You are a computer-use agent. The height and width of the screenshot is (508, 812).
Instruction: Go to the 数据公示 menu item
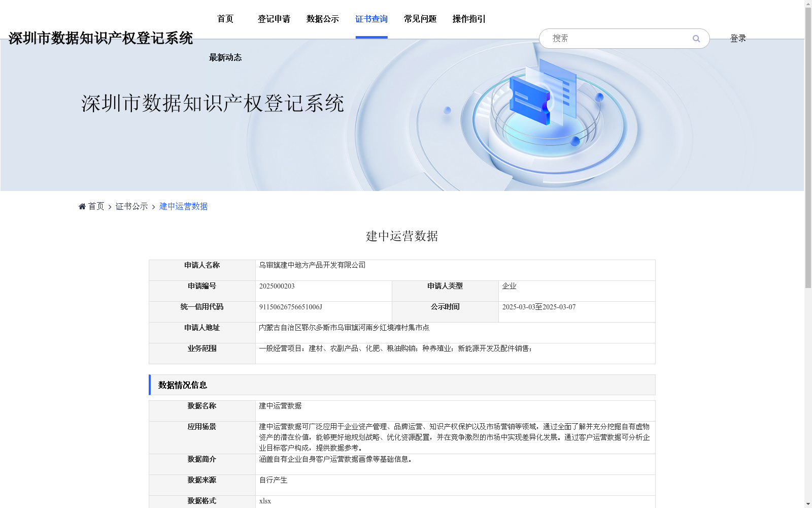(x=323, y=19)
